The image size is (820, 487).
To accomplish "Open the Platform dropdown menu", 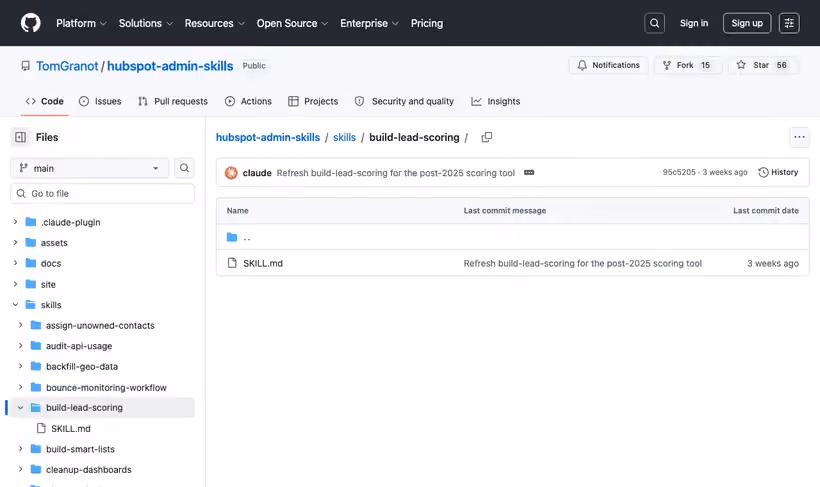I will coord(81,24).
